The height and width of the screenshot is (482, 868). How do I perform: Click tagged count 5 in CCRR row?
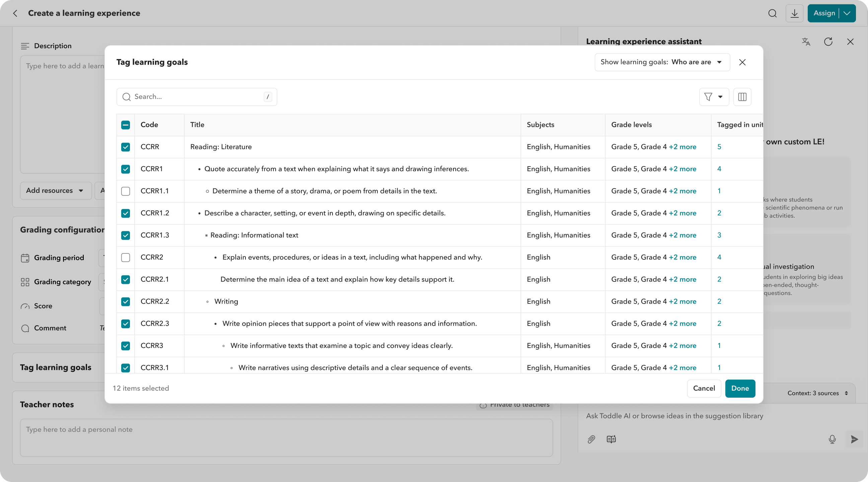(x=719, y=147)
